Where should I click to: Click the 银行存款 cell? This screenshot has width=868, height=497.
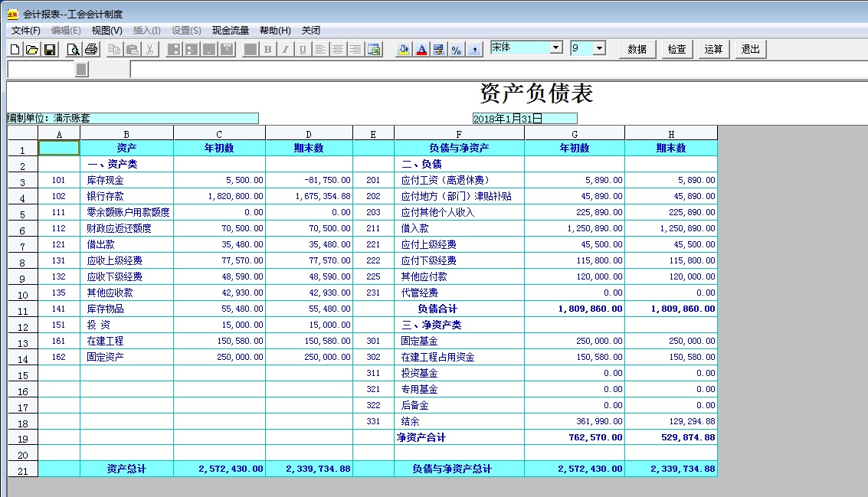tap(126, 197)
